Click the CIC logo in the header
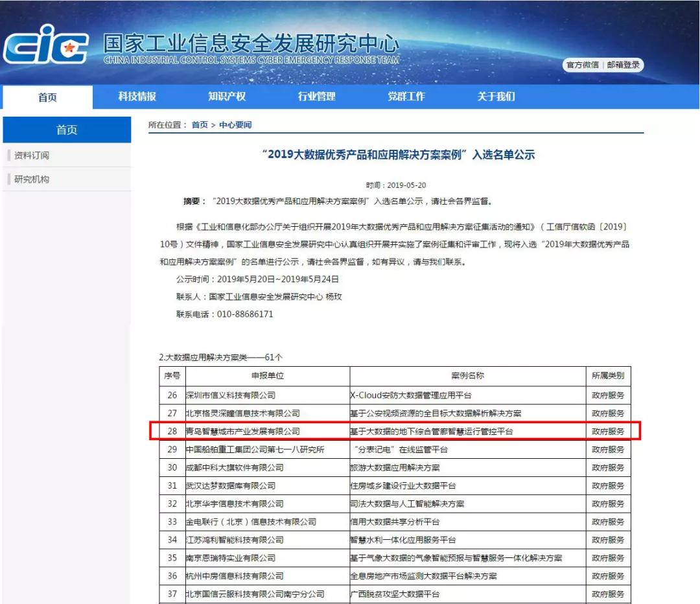The height and width of the screenshot is (604, 700). point(46,44)
